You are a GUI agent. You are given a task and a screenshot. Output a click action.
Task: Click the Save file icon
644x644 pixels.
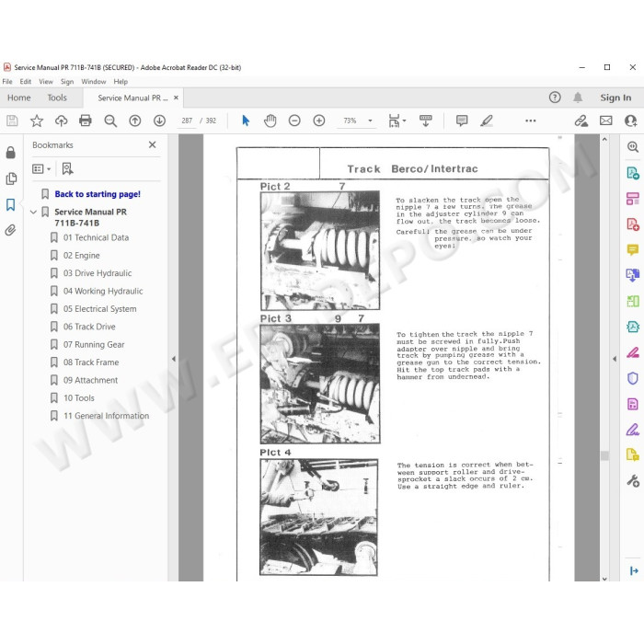tap(12, 121)
